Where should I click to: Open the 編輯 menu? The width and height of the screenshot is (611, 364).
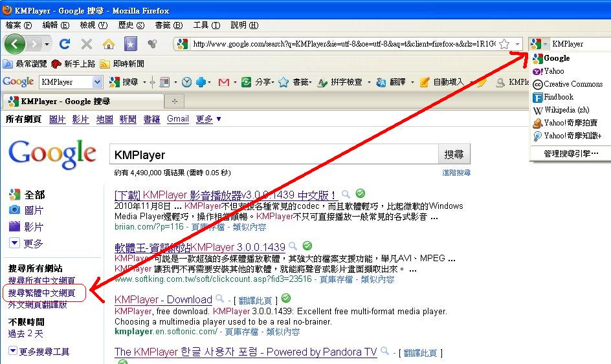(56, 25)
